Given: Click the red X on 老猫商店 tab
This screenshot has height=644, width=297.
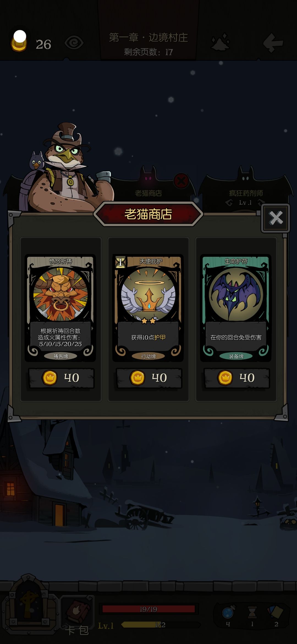Looking at the screenshot, I should 182,181.
